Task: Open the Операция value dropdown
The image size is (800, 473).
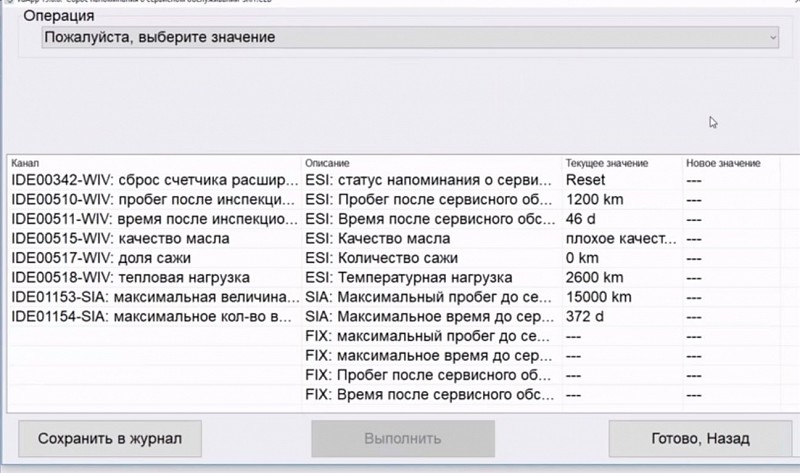Action: pyautogui.click(x=410, y=37)
